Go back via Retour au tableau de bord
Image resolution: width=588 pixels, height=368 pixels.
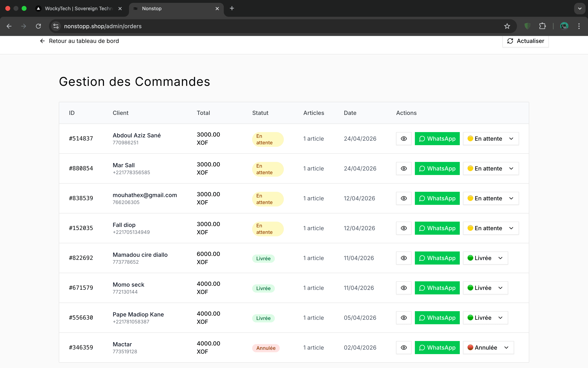tap(79, 41)
